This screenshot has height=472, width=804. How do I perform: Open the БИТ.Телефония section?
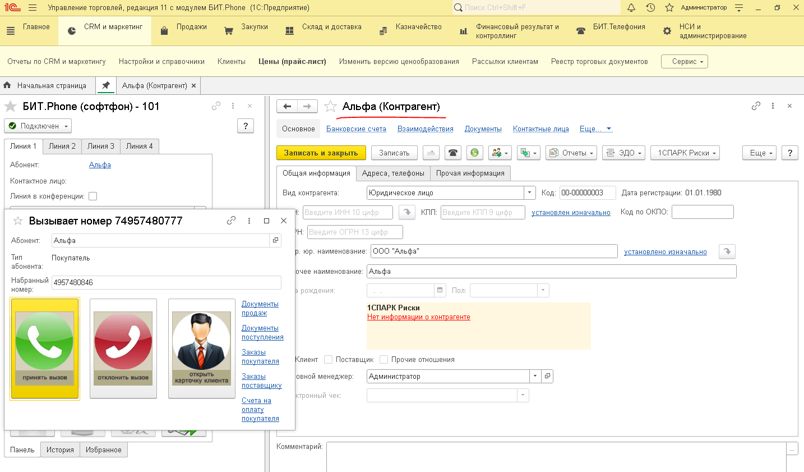coord(610,31)
